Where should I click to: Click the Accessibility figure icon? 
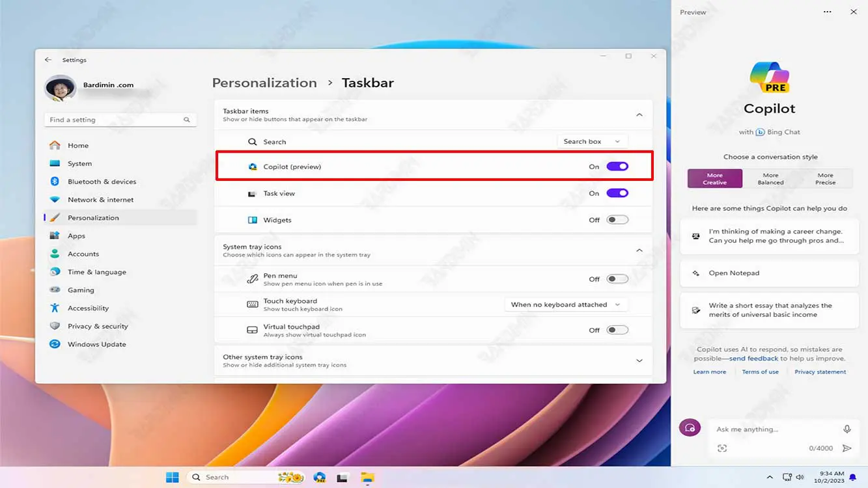(x=55, y=308)
